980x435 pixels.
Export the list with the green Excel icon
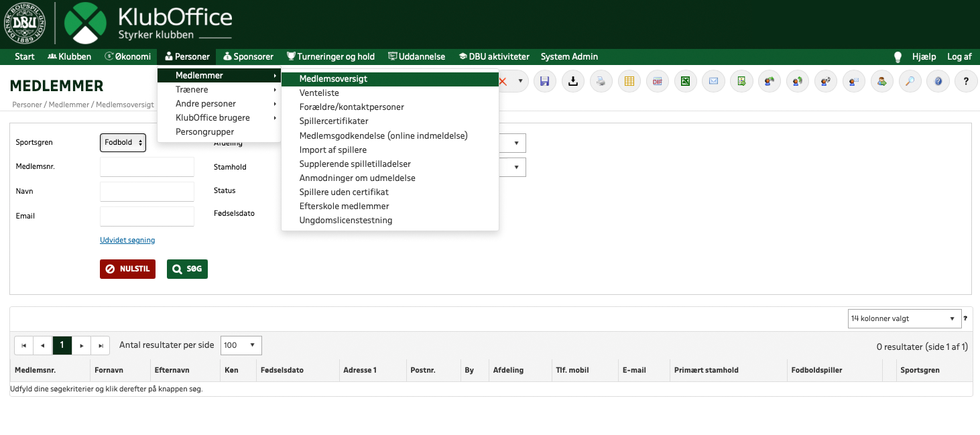coord(686,82)
